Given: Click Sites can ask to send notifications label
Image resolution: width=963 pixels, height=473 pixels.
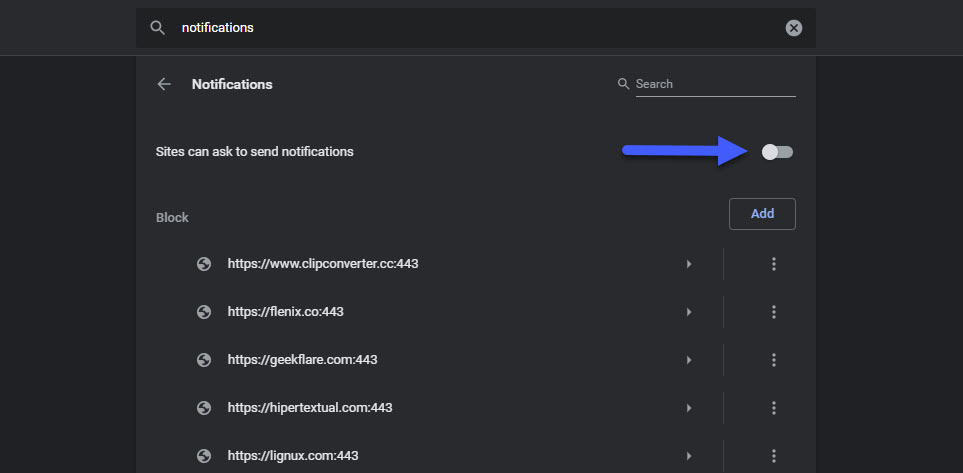Looking at the screenshot, I should point(255,152).
